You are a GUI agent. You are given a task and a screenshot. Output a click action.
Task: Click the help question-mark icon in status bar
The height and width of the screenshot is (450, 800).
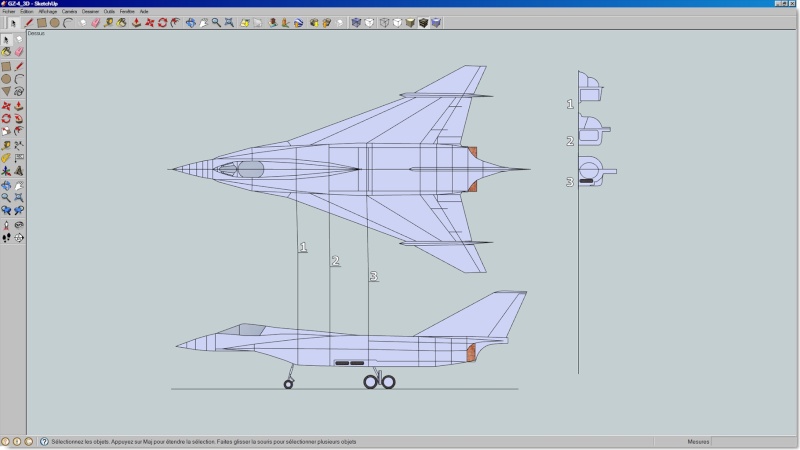(x=44, y=442)
